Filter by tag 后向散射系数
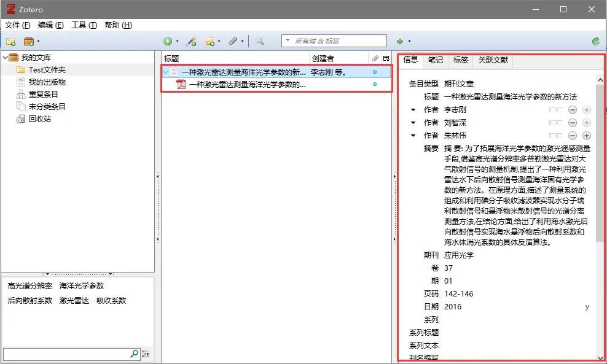This screenshot has height=364, width=607. point(30,301)
